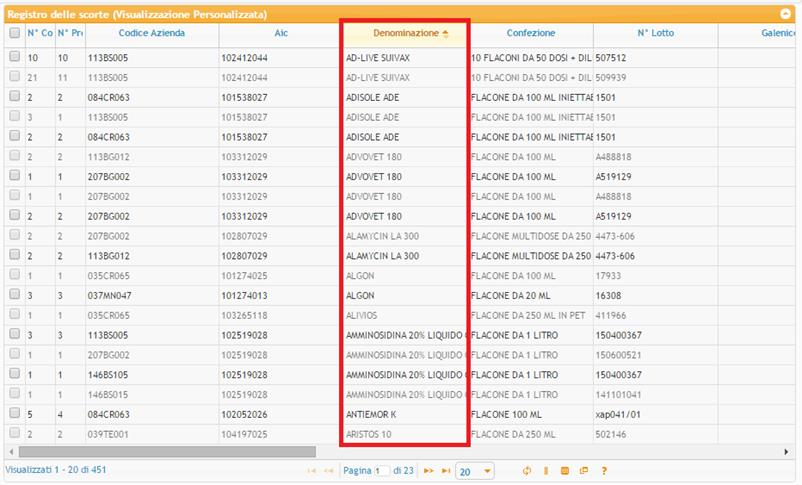
Task: Click the lot number 'xap041/01'
Action: click(617, 414)
